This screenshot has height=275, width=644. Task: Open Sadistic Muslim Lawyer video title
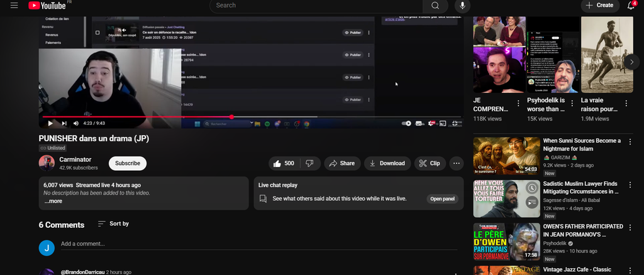[580, 187]
